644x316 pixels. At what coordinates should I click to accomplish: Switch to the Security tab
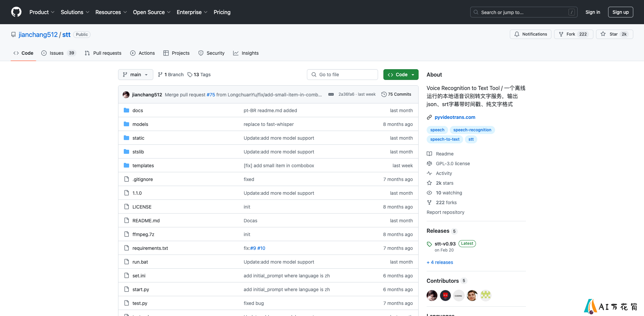tap(211, 53)
